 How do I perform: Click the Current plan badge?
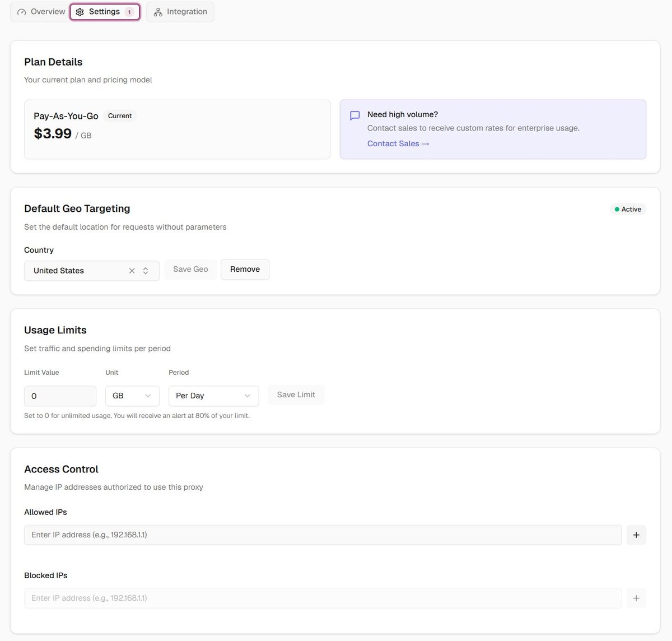tap(120, 116)
